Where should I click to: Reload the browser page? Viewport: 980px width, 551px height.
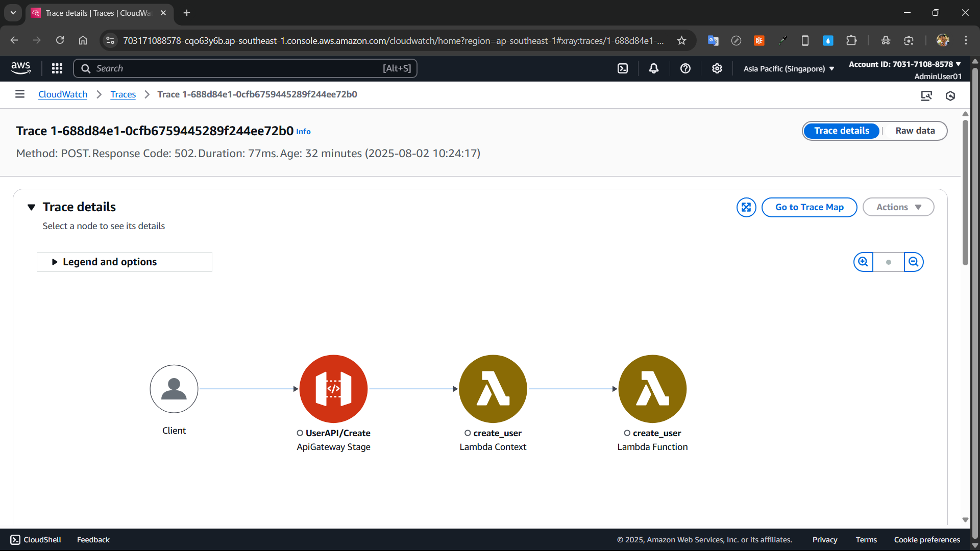[x=60, y=40]
